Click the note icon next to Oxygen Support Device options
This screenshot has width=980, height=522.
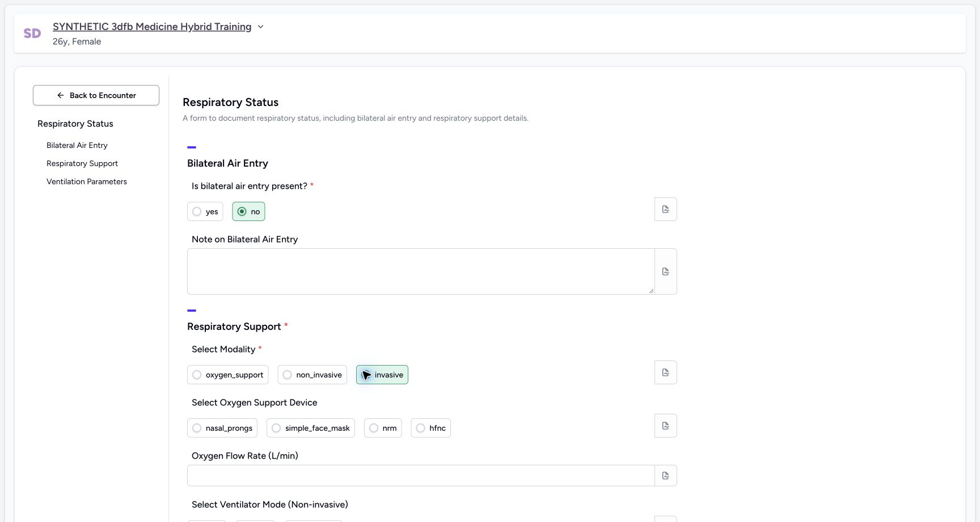tap(665, 426)
